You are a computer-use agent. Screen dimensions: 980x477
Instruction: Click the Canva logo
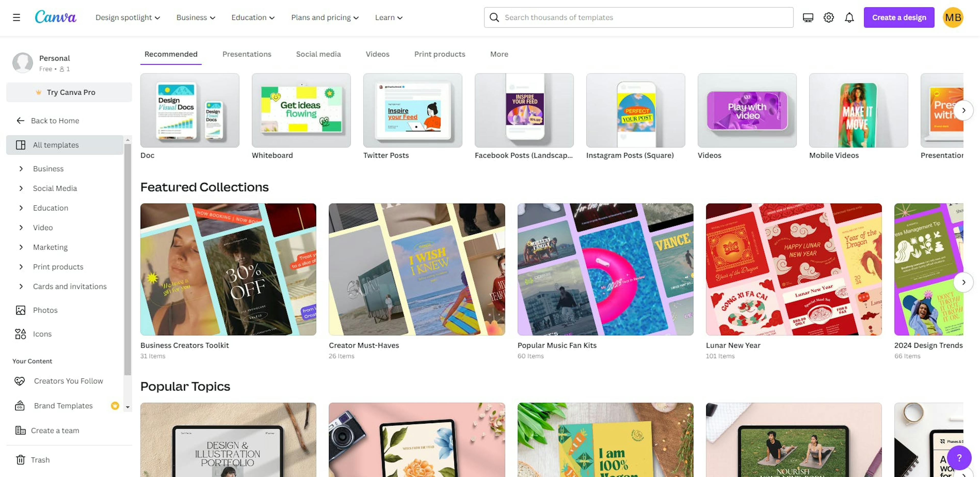[x=56, y=17]
